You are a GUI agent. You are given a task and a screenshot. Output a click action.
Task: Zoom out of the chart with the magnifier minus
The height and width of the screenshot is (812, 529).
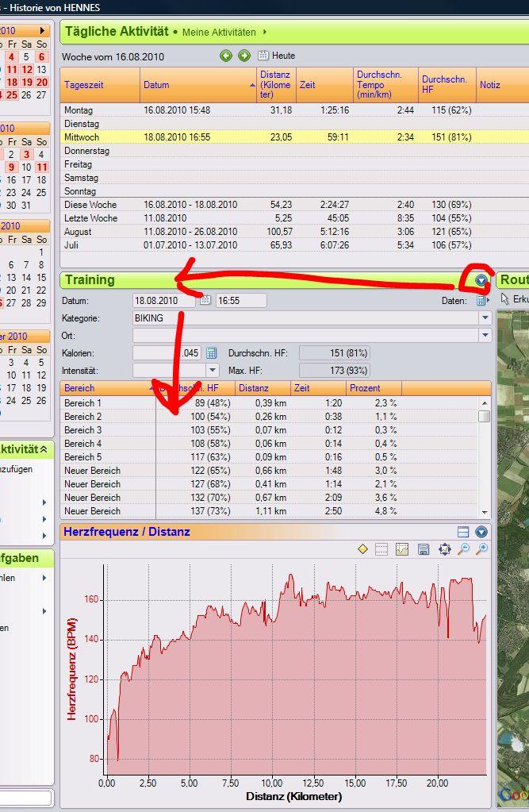[x=463, y=549]
